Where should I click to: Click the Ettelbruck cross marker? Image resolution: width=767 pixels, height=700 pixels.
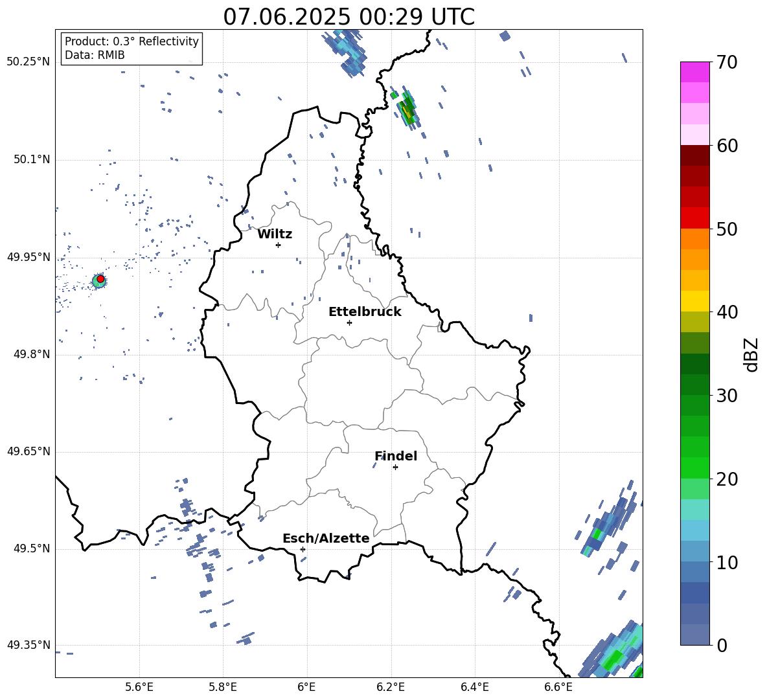click(349, 322)
